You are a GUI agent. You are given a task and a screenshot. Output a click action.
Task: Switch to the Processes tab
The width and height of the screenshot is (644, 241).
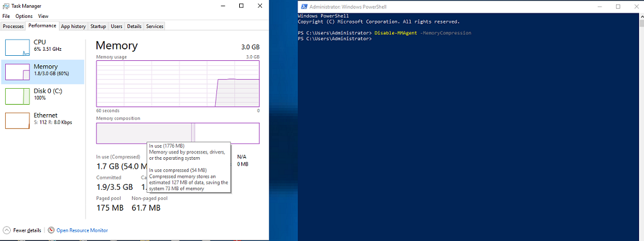(x=13, y=26)
